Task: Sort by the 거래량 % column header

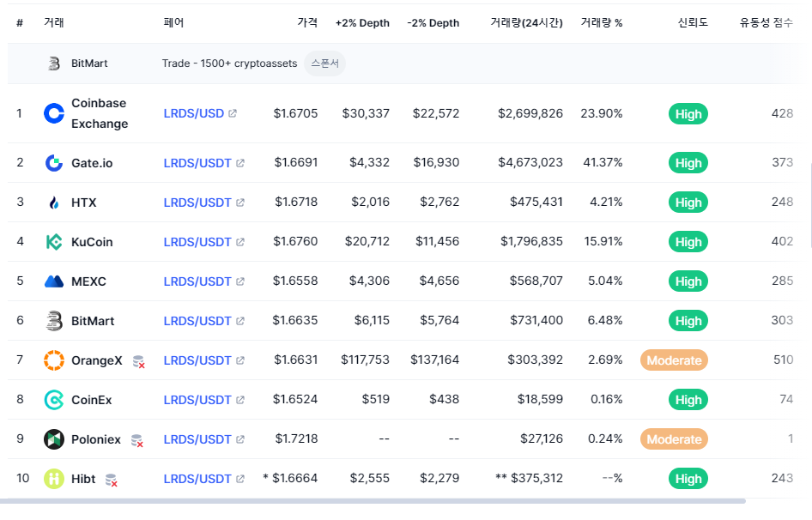Action: pos(602,22)
